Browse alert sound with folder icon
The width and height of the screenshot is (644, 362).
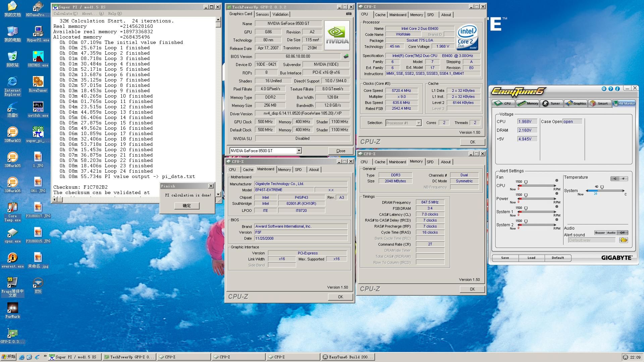624,240
